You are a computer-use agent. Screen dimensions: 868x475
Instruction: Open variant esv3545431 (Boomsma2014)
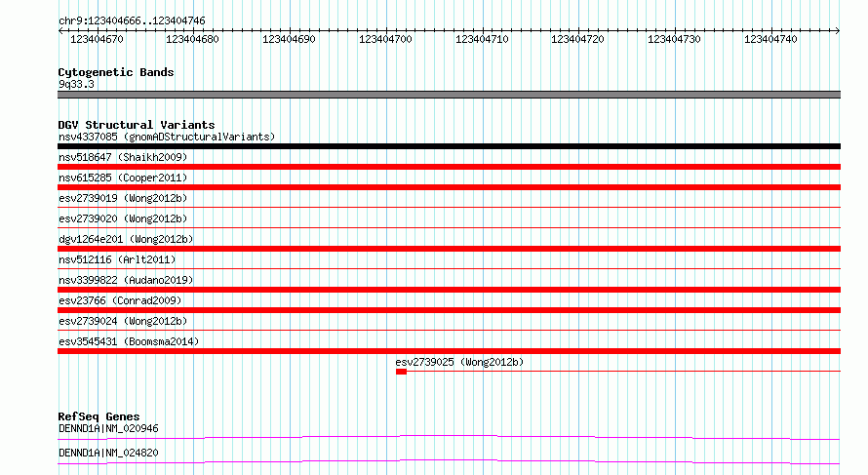[x=129, y=341]
